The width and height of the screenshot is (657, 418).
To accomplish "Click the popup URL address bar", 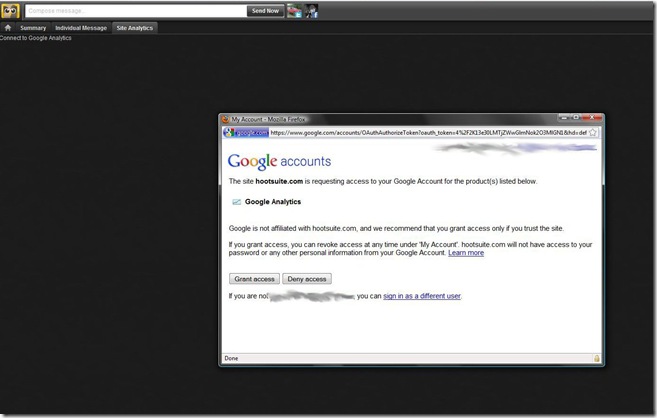I will [x=428, y=133].
